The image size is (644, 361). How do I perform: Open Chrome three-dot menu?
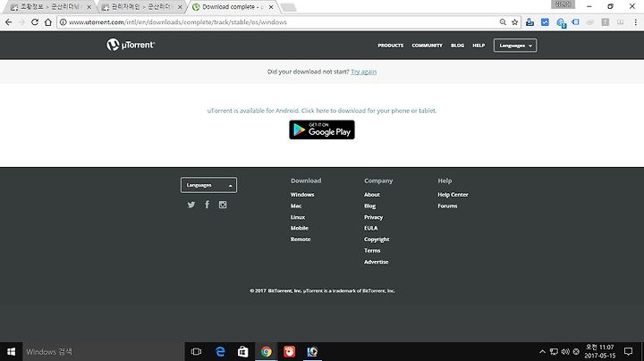tap(635, 22)
